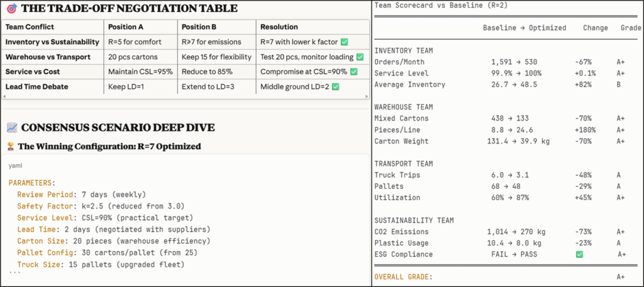Click the OVERALL GRADE label

[403, 277]
